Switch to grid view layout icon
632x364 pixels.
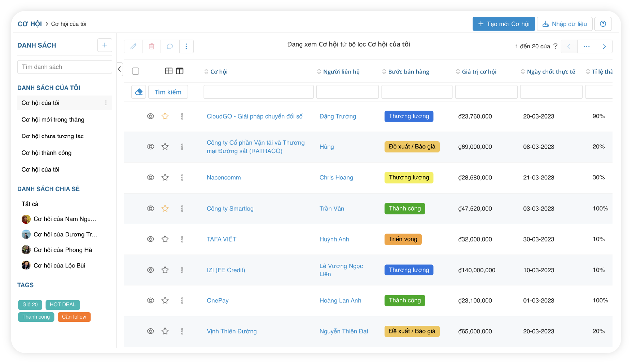click(x=168, y=71)
